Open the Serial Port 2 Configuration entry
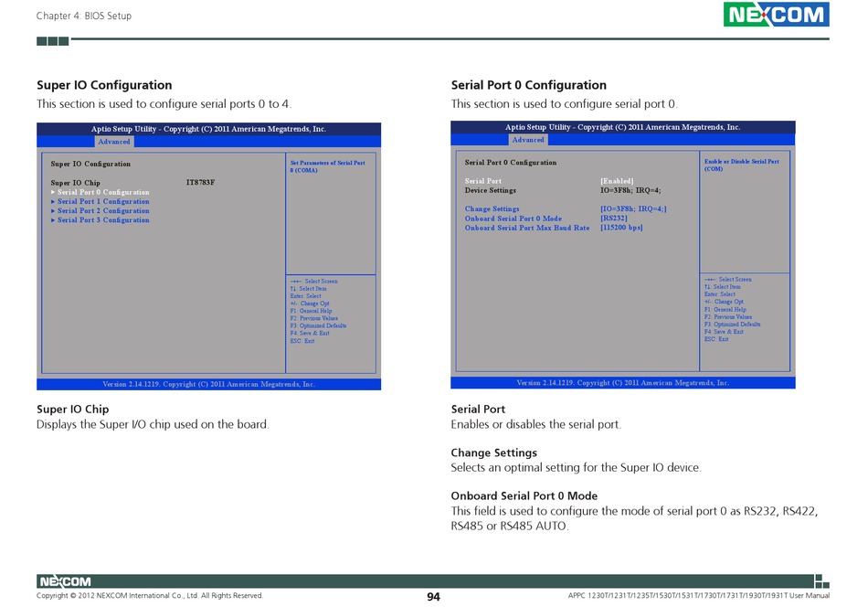Image resolution: width=868 pixels, height=607 pixels. 103,211
